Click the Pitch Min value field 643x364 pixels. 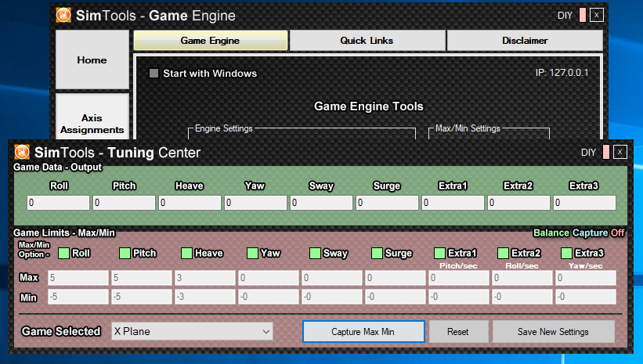[142, 297]
